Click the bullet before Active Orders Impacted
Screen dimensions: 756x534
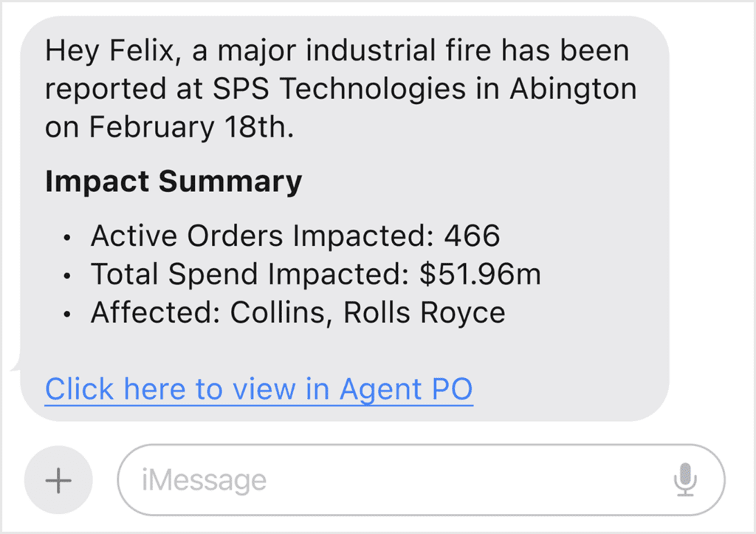pos(68,238)
